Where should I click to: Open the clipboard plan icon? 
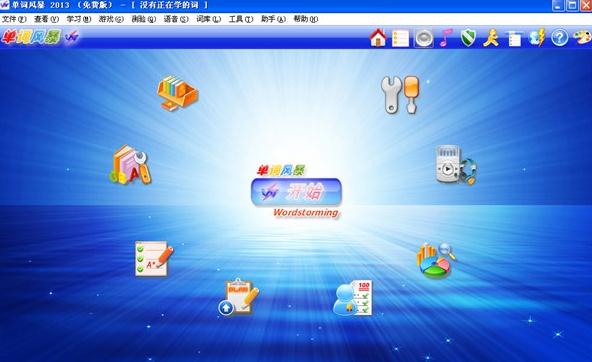(x=239, y=297)
